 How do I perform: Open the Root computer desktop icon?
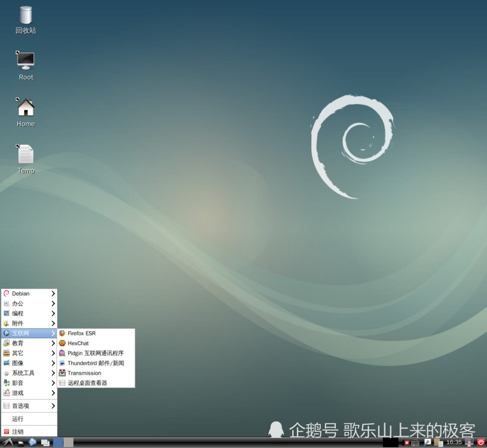(x=26, y=66)
